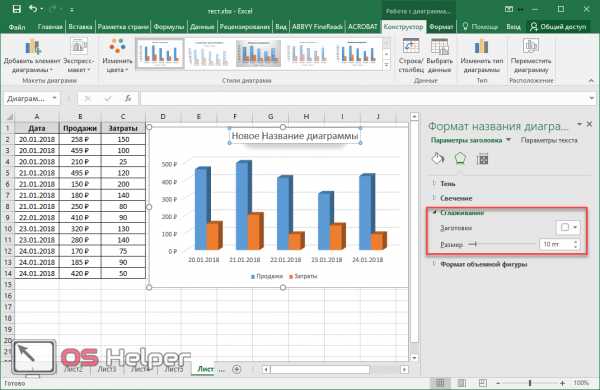600x390 pixels.
Task: Select the Effects pentagon icon in pane
Action: (460, 158)
